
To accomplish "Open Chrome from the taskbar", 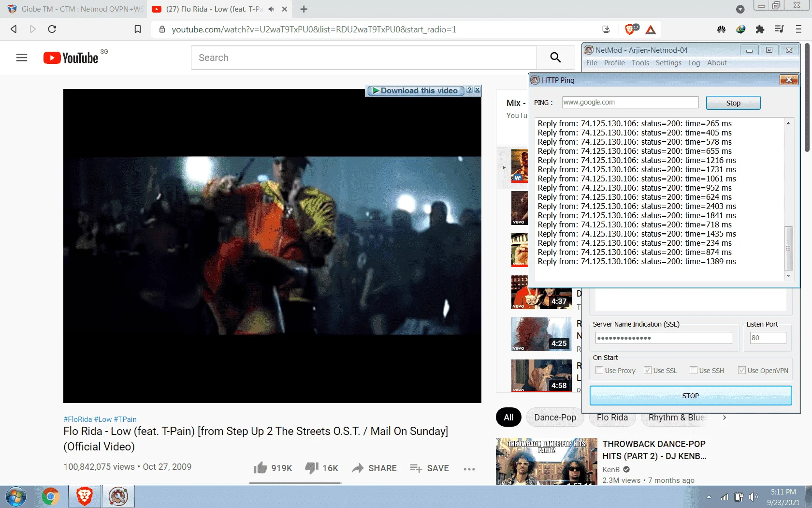I will tap(50, 497).
